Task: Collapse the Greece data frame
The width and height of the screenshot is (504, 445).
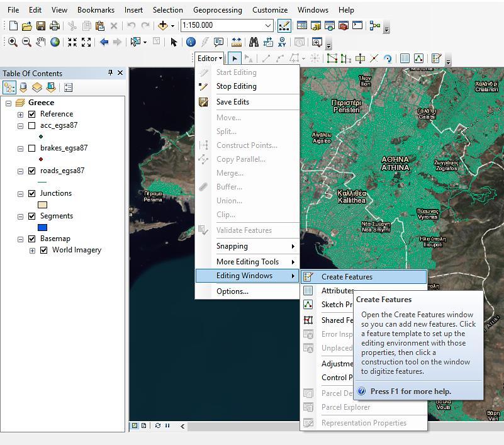Action: point(8,103)
